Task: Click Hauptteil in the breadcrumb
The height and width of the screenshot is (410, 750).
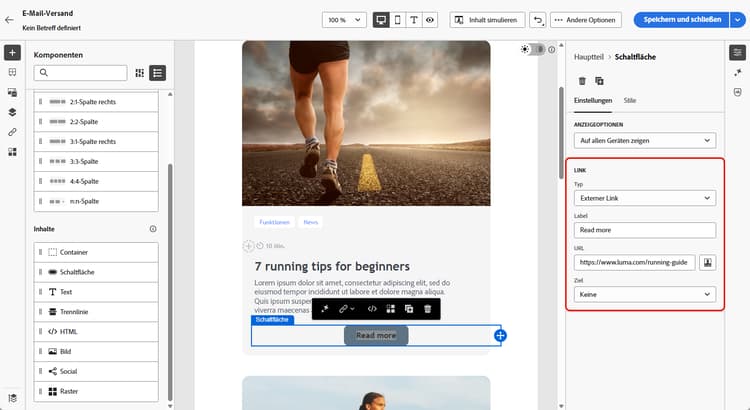Action: (x=589, y=57)
